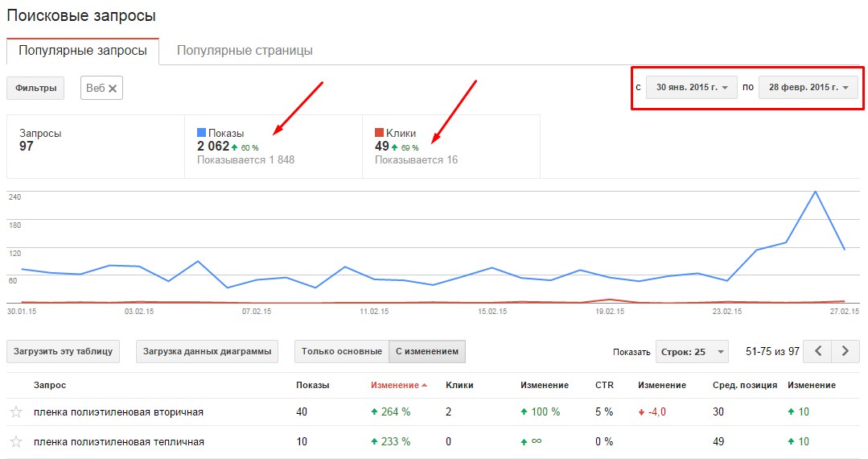Viewport: 868px width, 459px height.
Task: Star the query 'пленка полиэтиленовая тепличная'
Action: coord(16,442)
